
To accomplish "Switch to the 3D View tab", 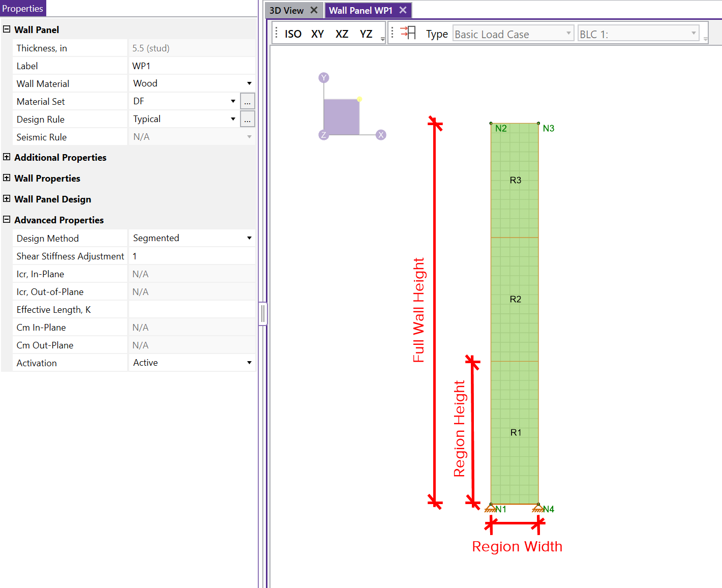I will pos(286,11).
